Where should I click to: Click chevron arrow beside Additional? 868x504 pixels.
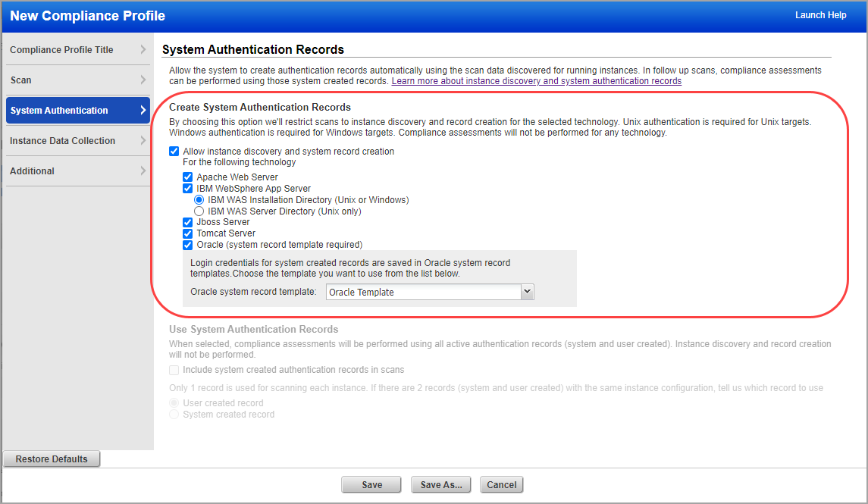click(143, 171)
